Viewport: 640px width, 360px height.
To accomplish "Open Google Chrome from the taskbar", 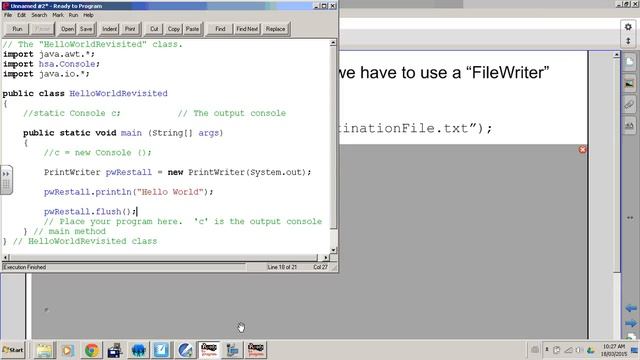I will click(91, 350).
